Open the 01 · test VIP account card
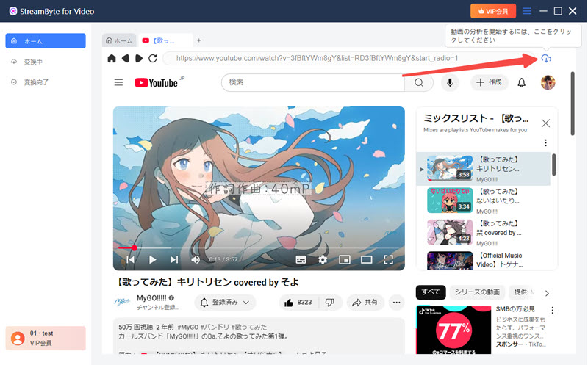Image resolution: width=588 pixels, height=365 pixels. click(x=46, y=338)
